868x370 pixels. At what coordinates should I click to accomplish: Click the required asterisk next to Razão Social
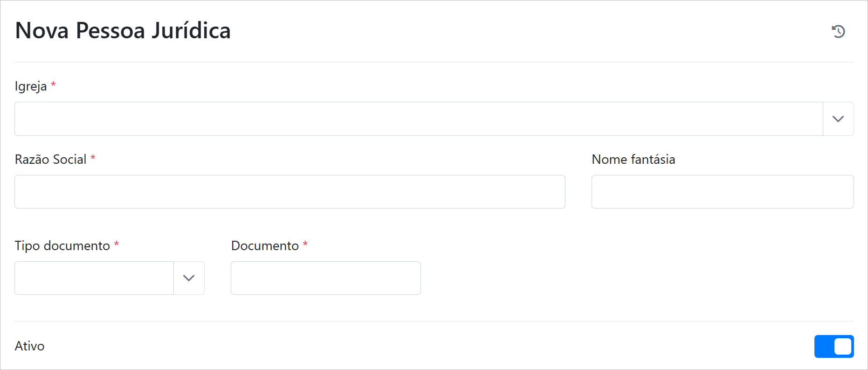(93, 158)
